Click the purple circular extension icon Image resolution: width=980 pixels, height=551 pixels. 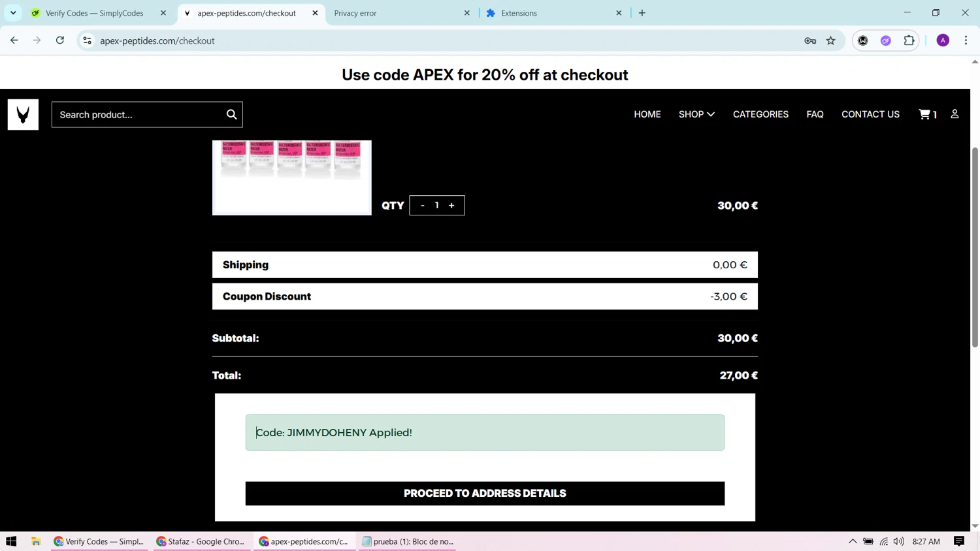[x=886, y=40]
